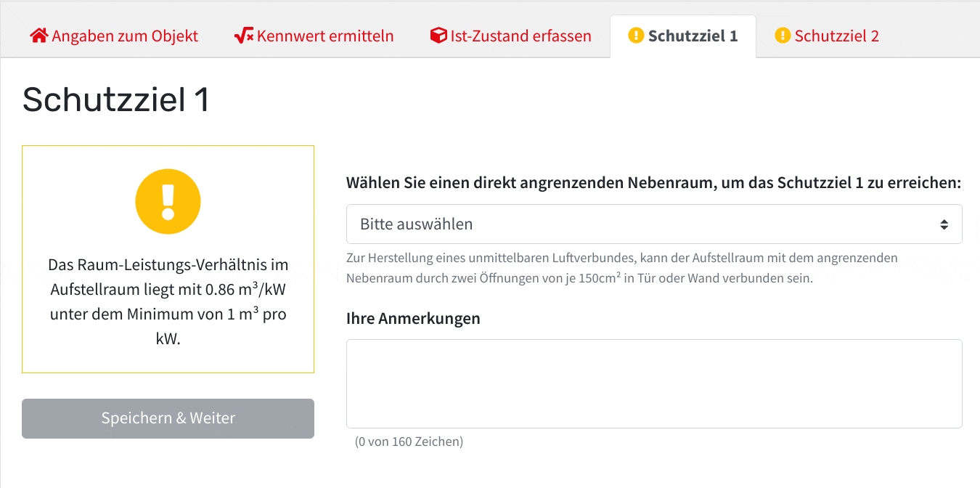The height and width of the screenshot is (488, 980).
Task: Click the house icon before Angaben zum Objekt
Action: point(39,36)
